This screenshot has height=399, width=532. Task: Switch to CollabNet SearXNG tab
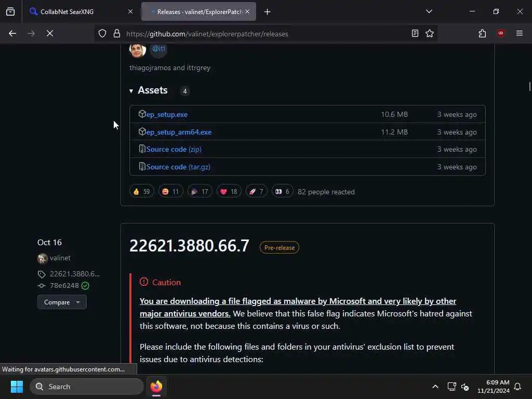coord(81,11)
